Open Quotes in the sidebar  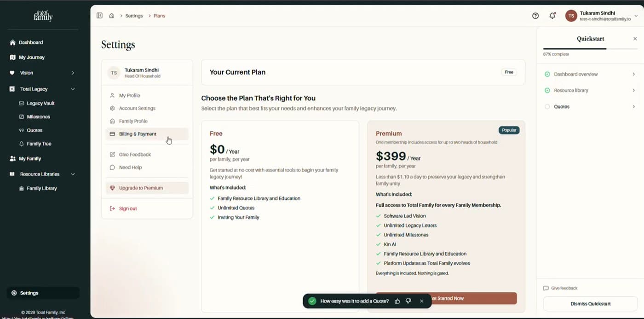click(34, 130)
